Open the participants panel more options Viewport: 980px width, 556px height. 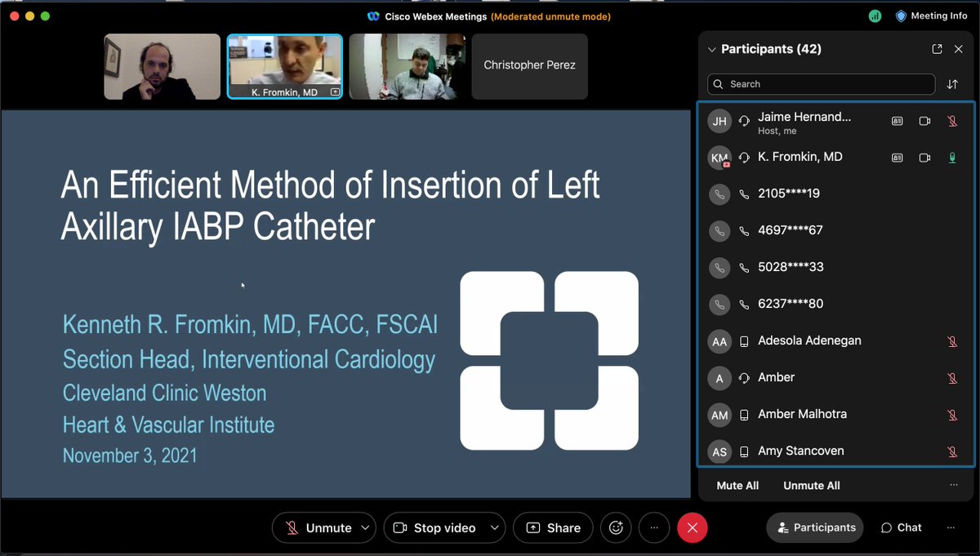click(x=954, y=486)
